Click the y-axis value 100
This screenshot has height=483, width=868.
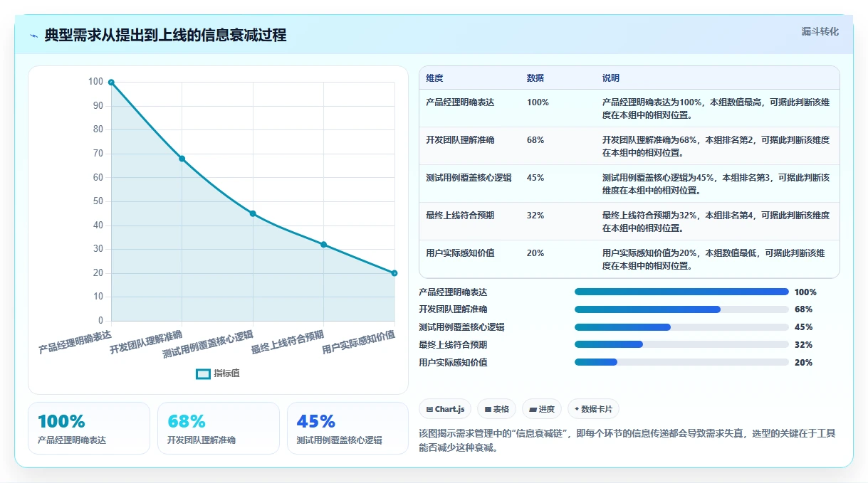point(95,82)
